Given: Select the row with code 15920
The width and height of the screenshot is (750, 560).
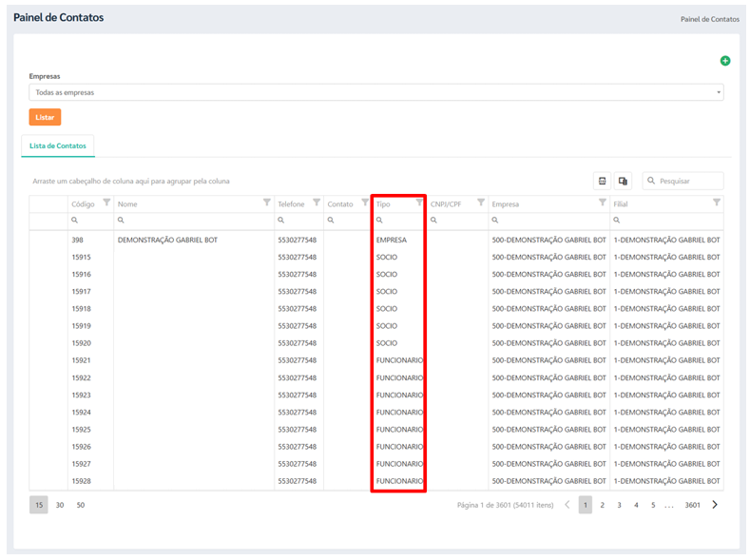Looking at the screenshot, I should (x=376, y=343).
